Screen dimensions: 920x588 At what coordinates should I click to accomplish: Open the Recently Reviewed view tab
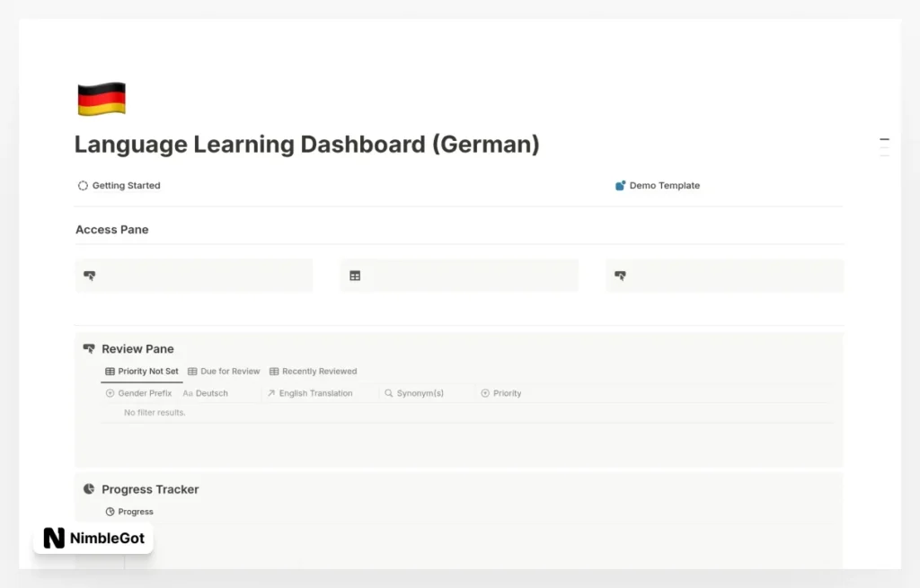click(x=313, y=371)
